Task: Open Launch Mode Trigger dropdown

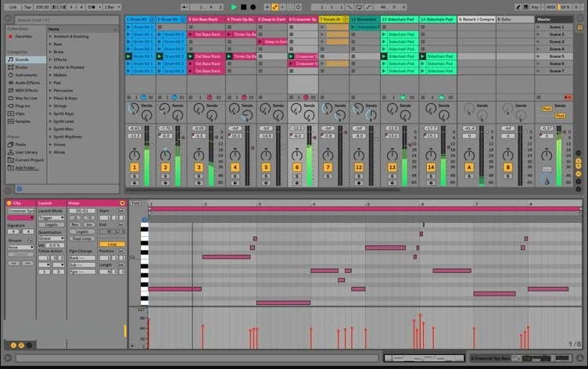Action: [x=51, y=218]
